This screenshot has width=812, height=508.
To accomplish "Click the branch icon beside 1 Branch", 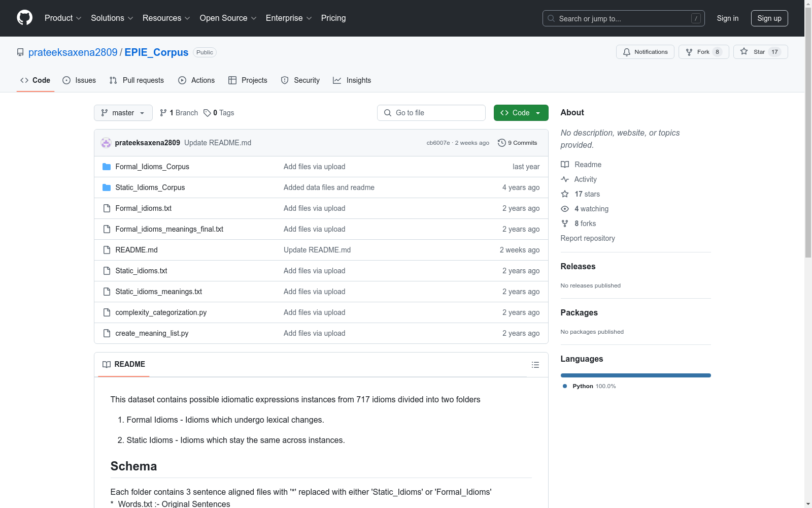I will click(x=163, y=113).
